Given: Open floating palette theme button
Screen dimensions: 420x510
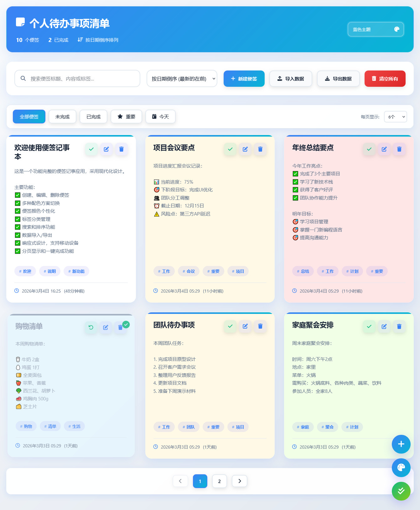Looking at the screenshot, I should pos(401,467).
